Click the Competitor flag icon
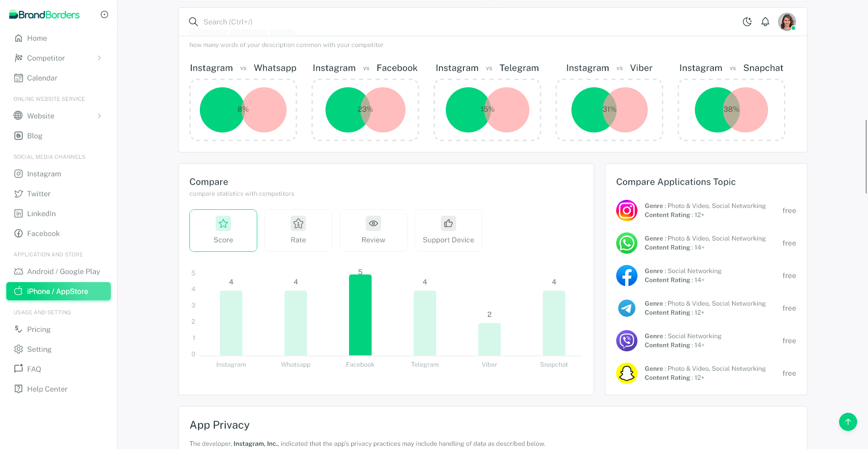 (x=19, y=58)
